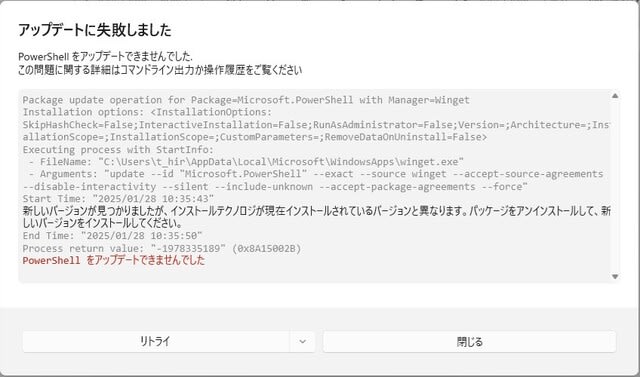Click the red PowerShell update failed line
Screen dimensions: 640x377
tap(113, 260)
